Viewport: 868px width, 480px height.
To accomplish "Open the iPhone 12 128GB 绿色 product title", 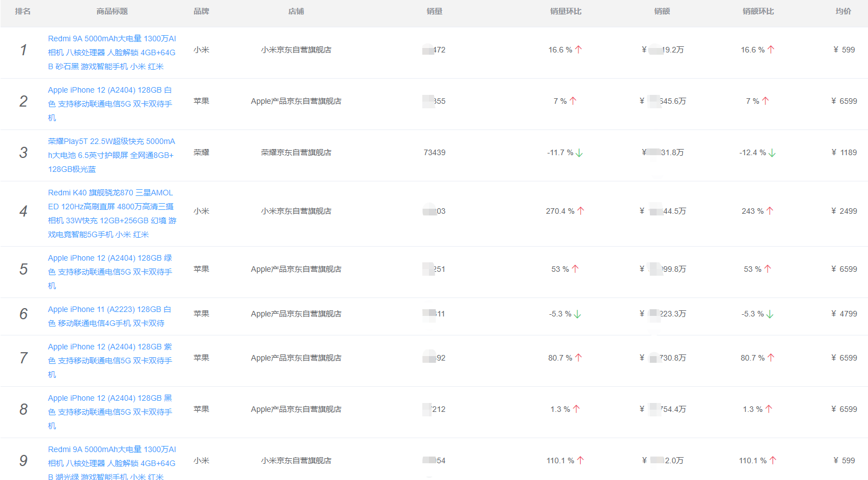I will [x=110, y=272].
